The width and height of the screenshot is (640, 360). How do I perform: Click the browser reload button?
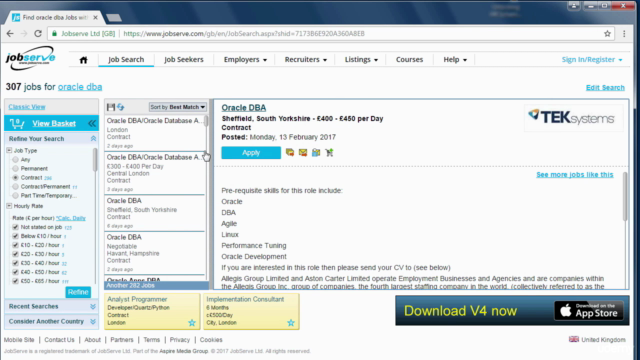click(38, 33)
